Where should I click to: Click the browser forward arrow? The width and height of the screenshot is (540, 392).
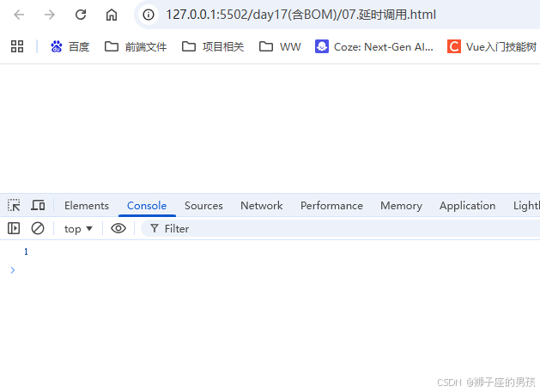pyautogui.click(x=50, y=15)
